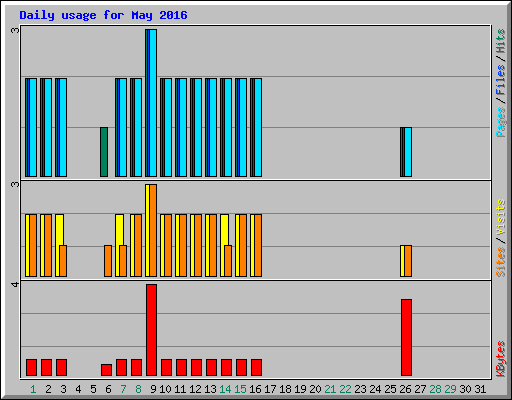Click the cyan Pages bar for day 1
Image resolution: width=512 pixels, height=400 pixels.
33,128
